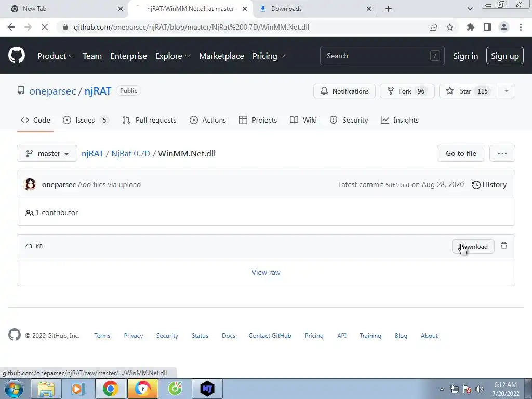Show hidden tray icons arrow
The height and width of the screenshot is (399, 532).
[442, 389]
